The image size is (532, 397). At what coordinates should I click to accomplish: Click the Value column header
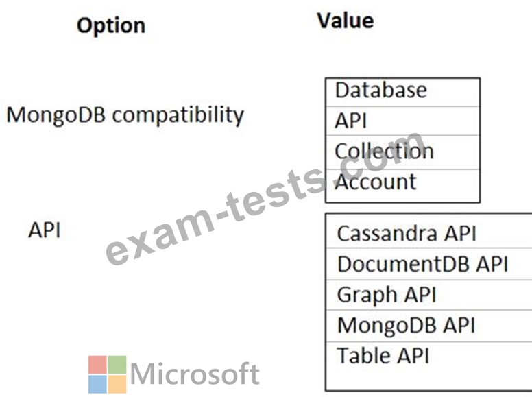(346, 21)
